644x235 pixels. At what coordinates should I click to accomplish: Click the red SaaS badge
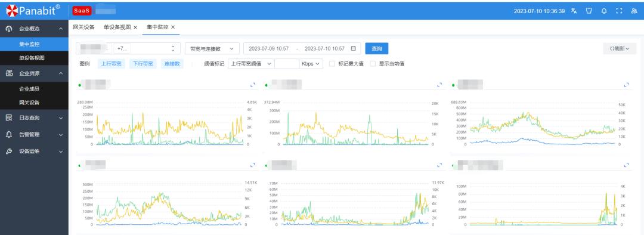point(81,11)
